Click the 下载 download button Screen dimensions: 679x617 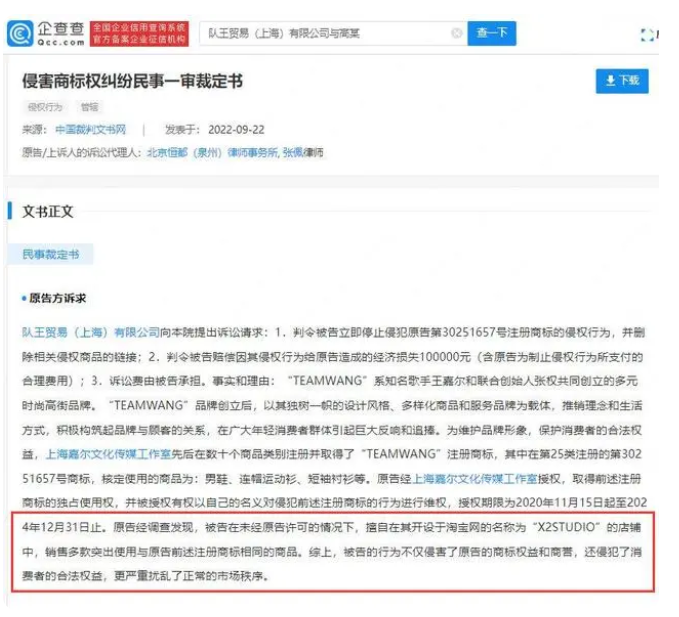[x=622, y=81]
